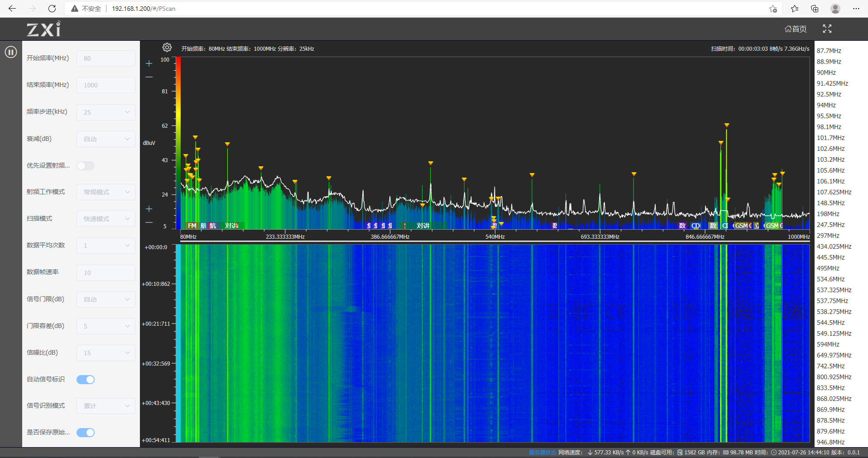
Task: Open the 门限容差(dB) dropdown
Action: pos(106,326)
